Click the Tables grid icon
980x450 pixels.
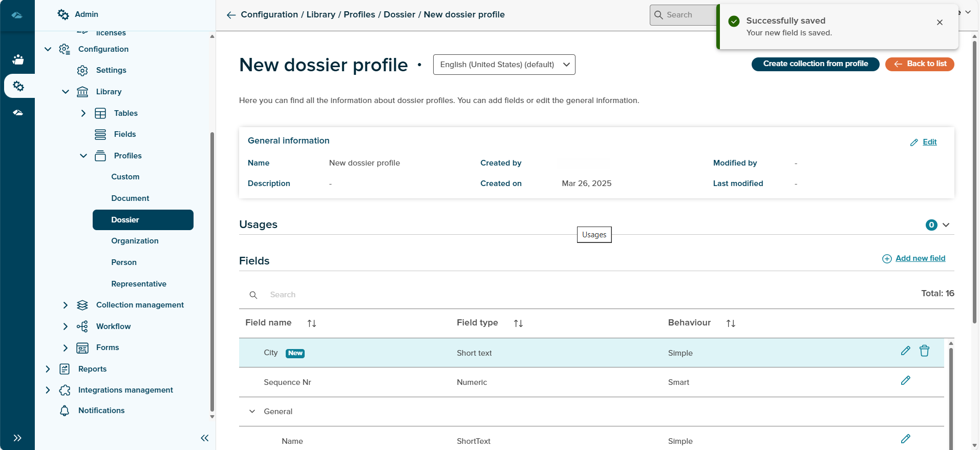tap(100, 113)
